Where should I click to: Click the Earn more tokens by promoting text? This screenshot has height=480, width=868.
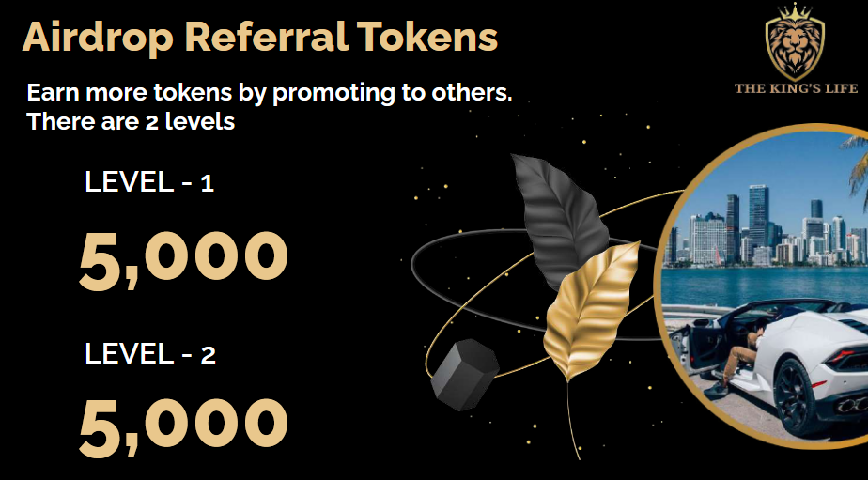click(270, 92)
